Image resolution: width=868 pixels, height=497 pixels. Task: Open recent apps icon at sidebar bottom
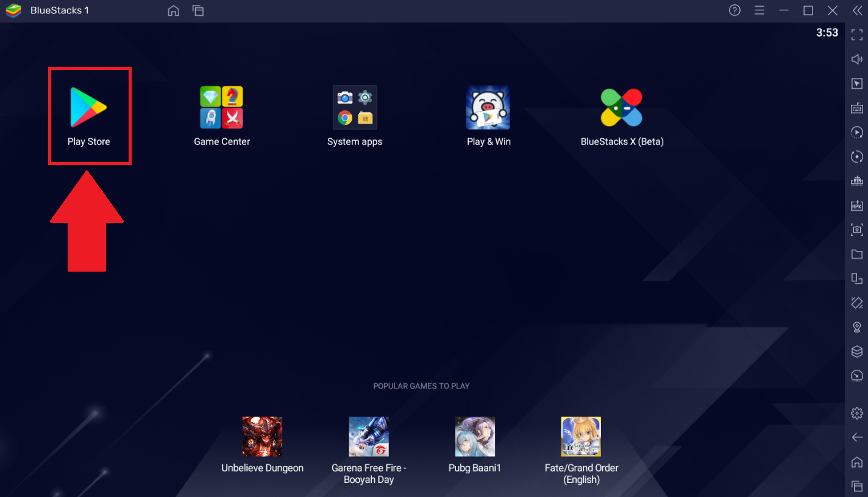(x=857, y=486)
